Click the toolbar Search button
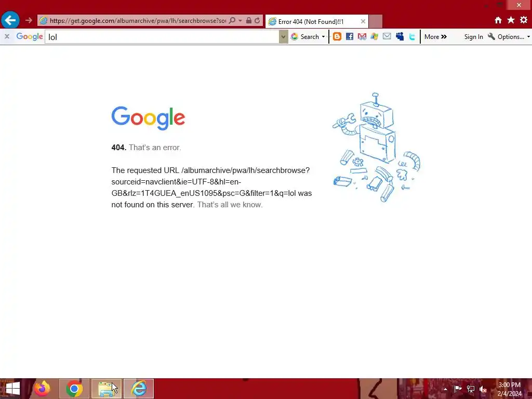Viewport: 532px width, 399px height. [x=304, y=37]
